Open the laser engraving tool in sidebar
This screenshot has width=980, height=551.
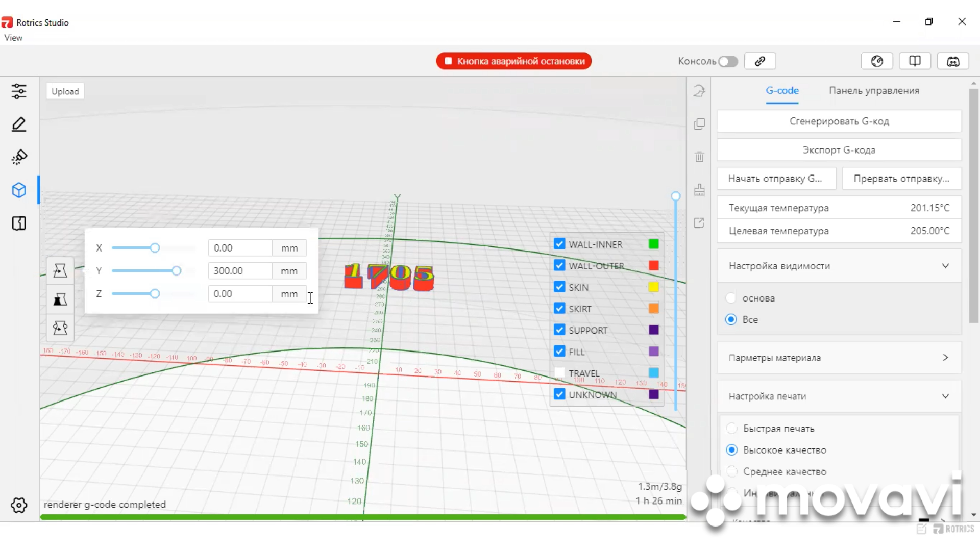click(19, 157)
